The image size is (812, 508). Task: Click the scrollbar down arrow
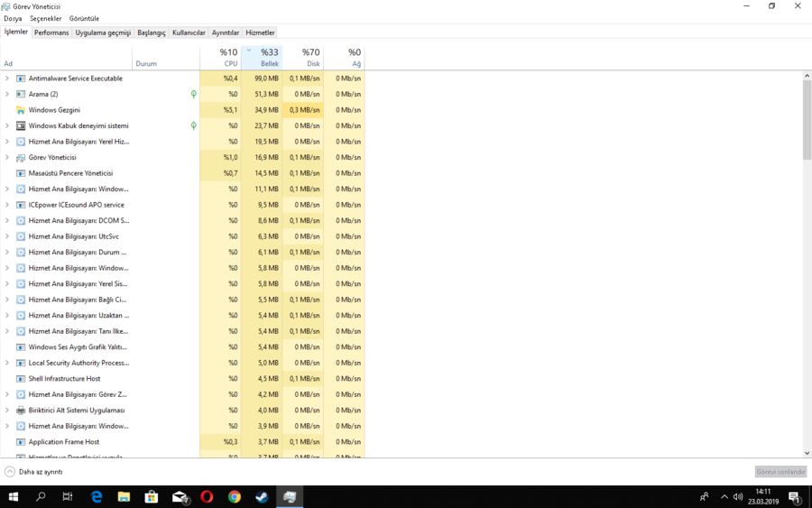tap(807, 453)
